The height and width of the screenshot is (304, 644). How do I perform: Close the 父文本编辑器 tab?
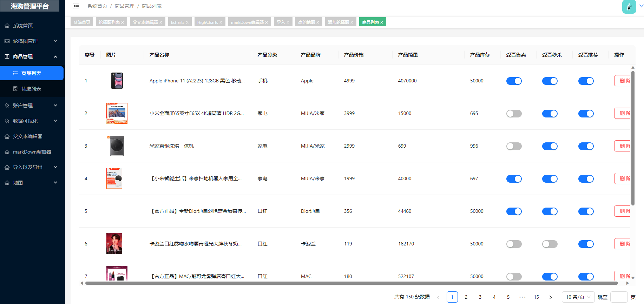(x=161, y=22)
